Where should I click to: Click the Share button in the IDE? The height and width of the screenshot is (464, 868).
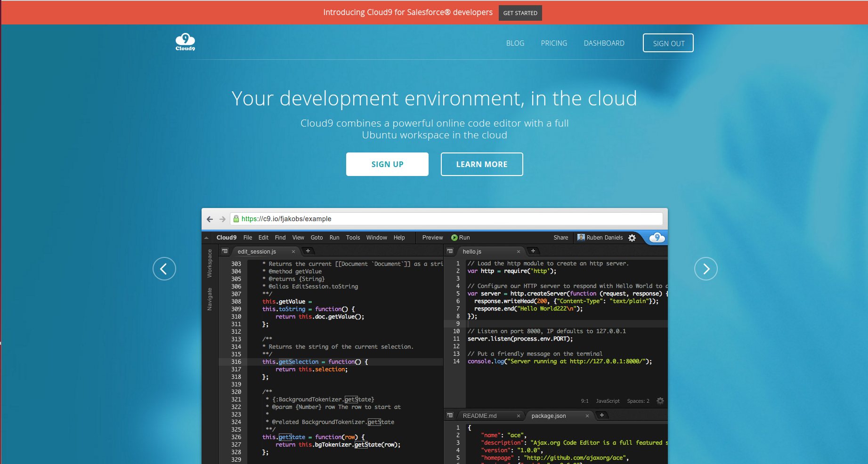(561, 238)
